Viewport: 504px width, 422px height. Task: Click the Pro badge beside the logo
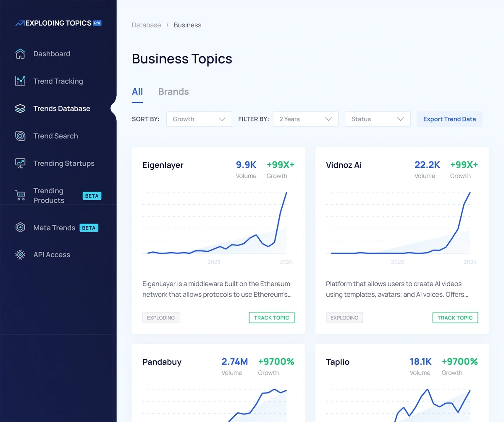97,23
